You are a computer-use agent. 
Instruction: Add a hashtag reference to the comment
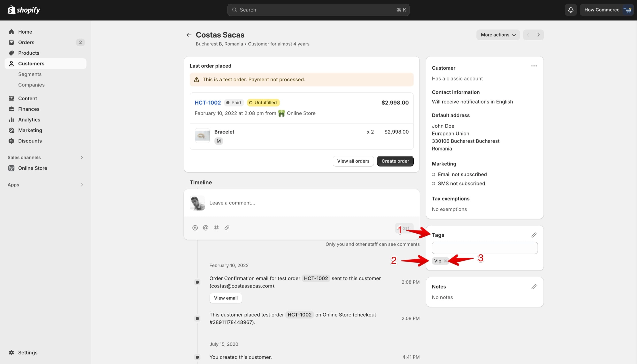click(x=216, y=228)
